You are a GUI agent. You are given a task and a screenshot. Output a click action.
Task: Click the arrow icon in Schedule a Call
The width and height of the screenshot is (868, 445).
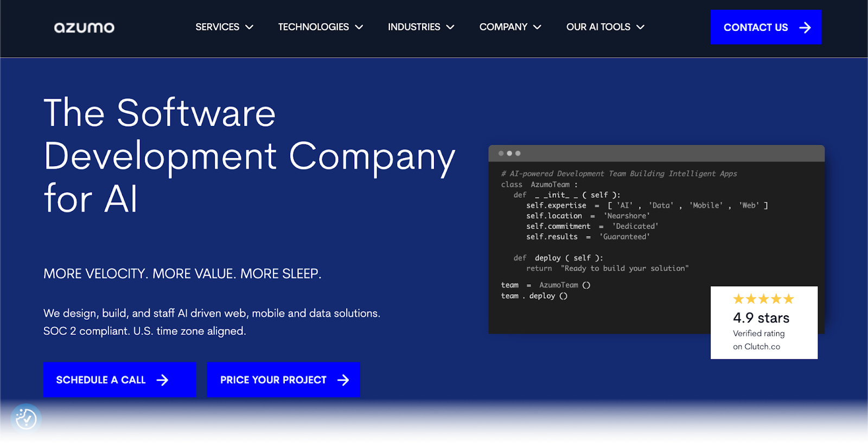click(x=162, y=380)
